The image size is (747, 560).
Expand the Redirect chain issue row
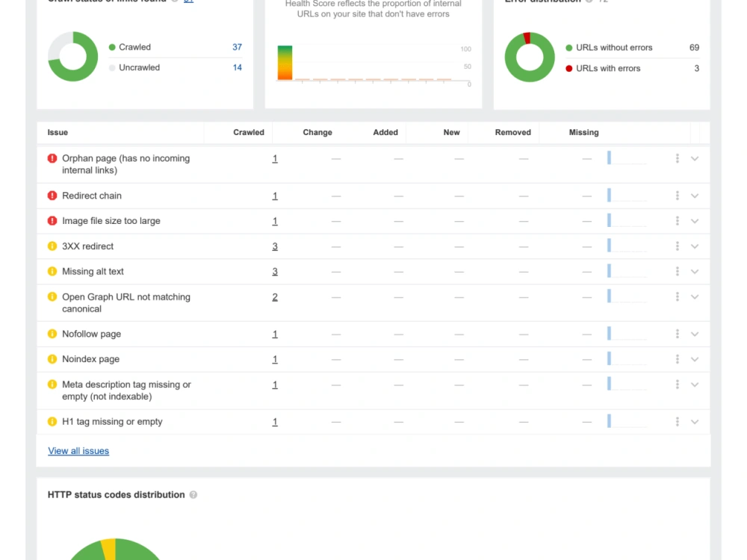pyautogui.click(x=695, y=196)
